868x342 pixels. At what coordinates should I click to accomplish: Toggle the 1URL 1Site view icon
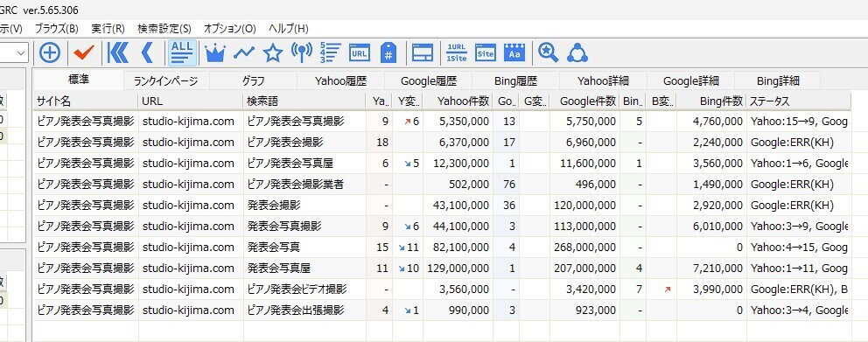pyautogui.click(x=456, y=53)
